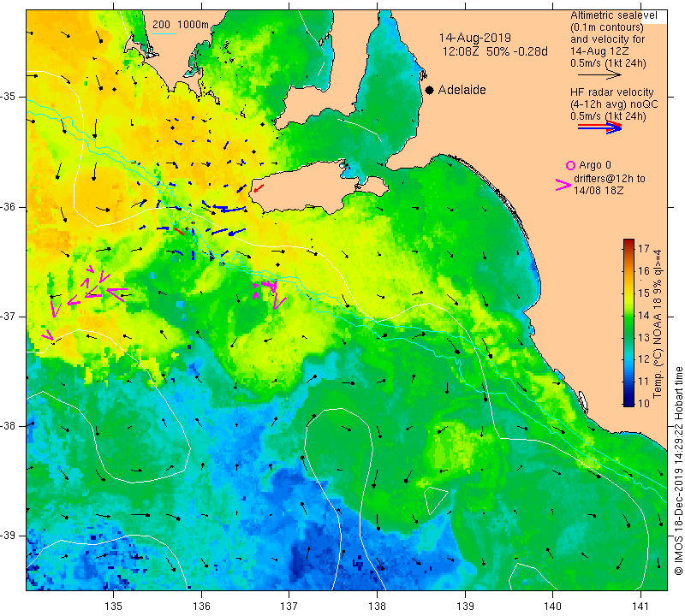Click the 'Temp. (°C) NOAA 18' colorbar title

(x=658, y=351)
